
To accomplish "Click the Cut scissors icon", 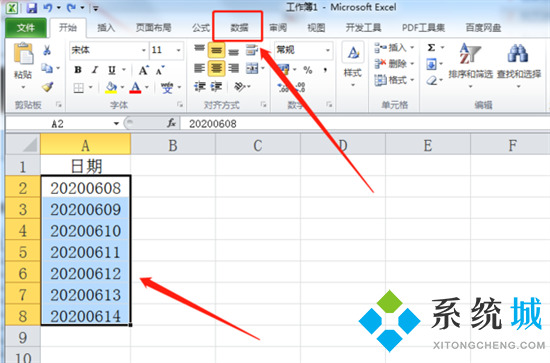I will click(47, 50).
